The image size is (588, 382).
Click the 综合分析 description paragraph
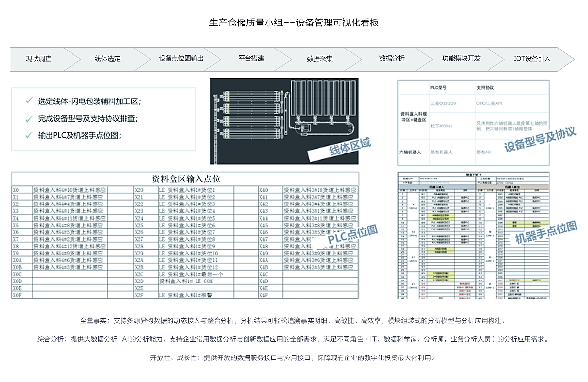point(294,339)
